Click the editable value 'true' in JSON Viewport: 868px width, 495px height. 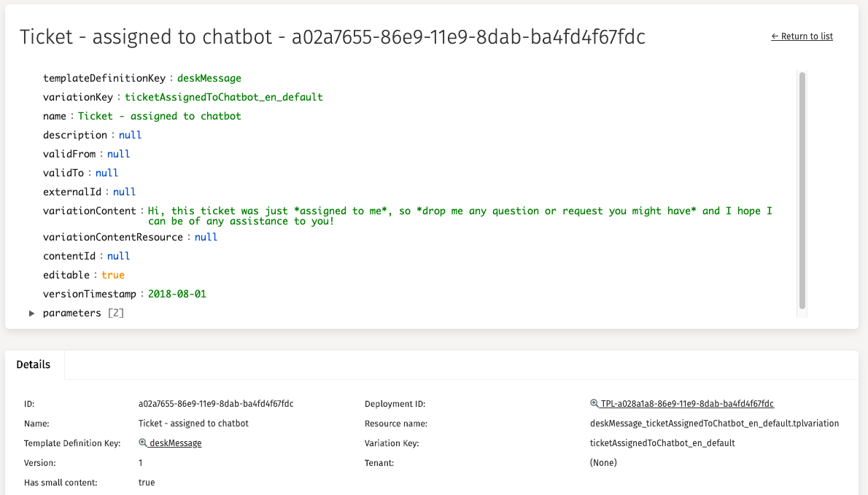pyautogui.click(x=113, y=276)
